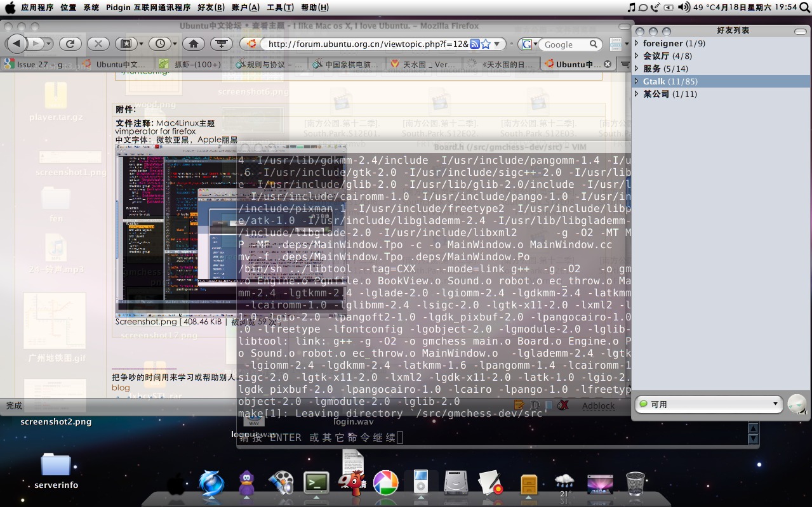Image resolution: width=812 pixels, height=507 pixels.
Task: Open the serverinfo folder on desktop
Action: pos(56,470)
